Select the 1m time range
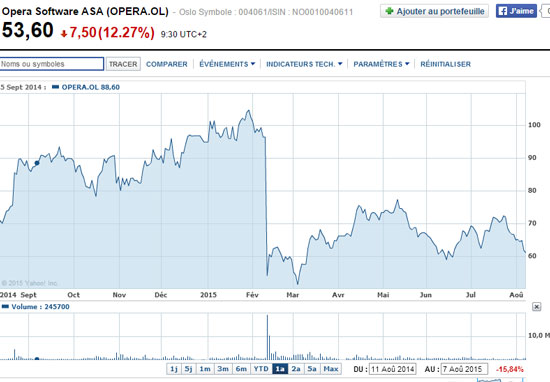Image resolution: width=550 pixels, height=382 pixels. [x=205, y=369]
